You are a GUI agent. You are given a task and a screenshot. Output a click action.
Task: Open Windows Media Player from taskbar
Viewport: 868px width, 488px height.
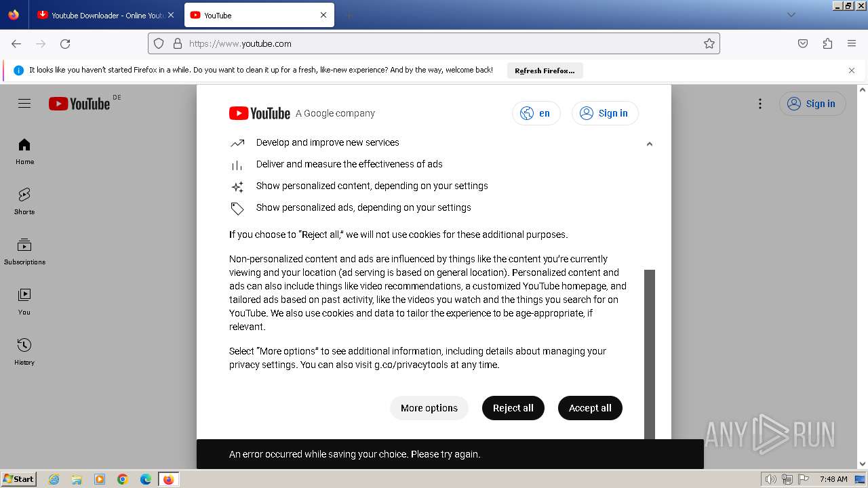(x=100, y=479)
